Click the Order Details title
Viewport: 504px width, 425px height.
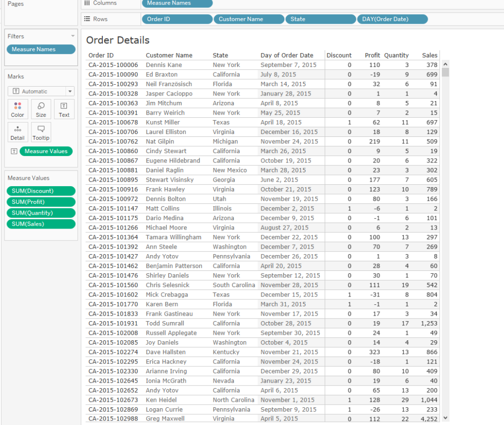point(118,40)
